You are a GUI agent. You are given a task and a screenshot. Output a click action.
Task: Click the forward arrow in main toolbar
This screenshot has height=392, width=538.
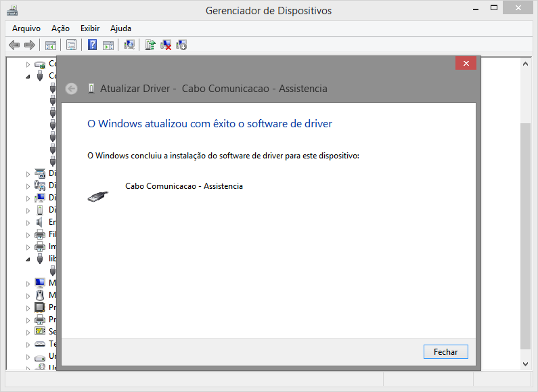pos(29,45)
